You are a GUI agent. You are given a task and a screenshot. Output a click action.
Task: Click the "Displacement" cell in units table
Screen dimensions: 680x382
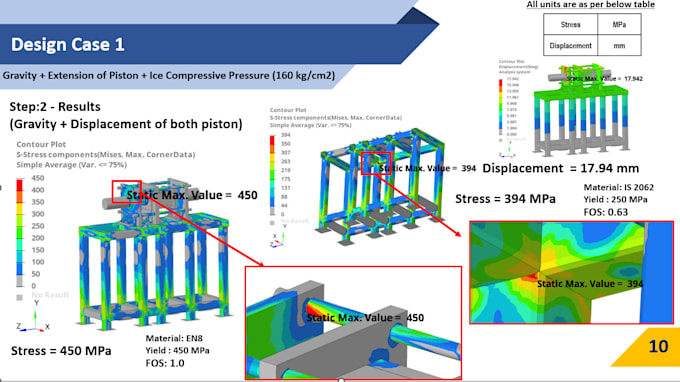[x=570, y=46]
